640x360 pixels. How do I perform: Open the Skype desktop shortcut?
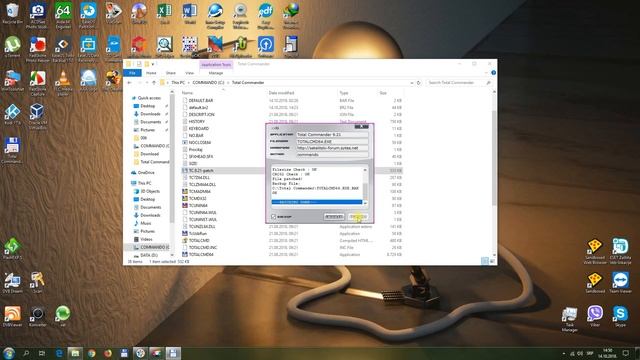(620, 316)
